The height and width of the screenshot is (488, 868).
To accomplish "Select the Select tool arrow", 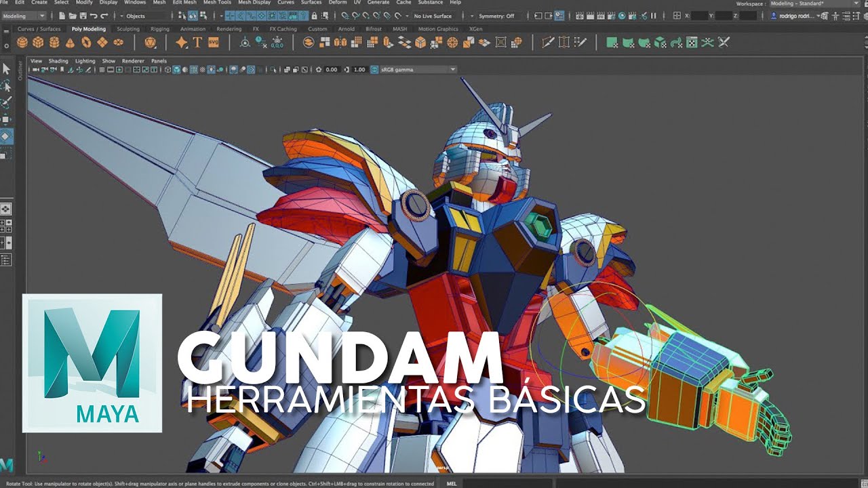I will point(6,68).
